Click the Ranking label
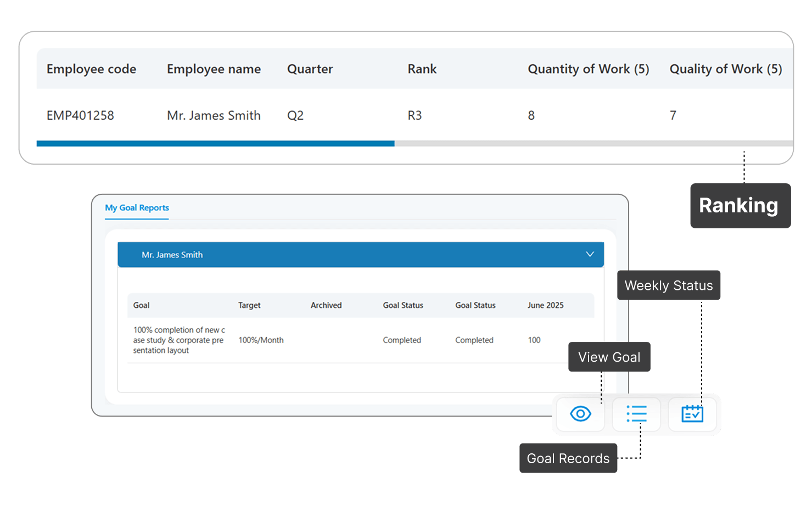812x517 pixels. pos(739,206)
